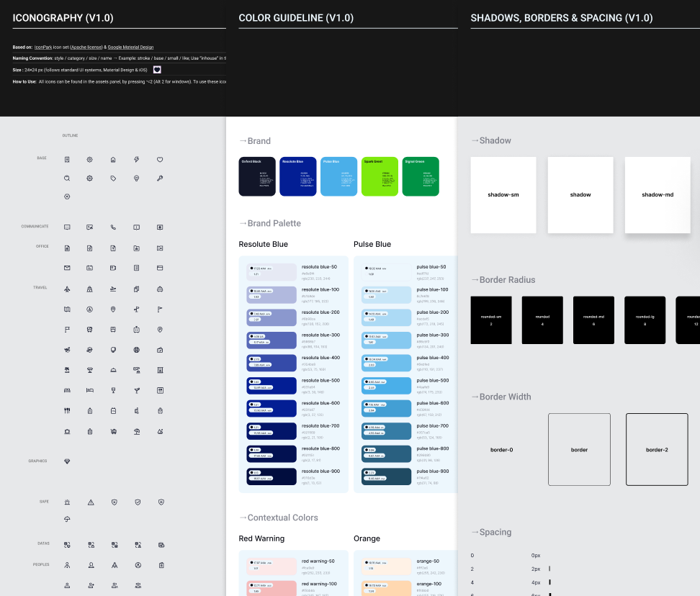Select the umbrella icon under SAFE

click(x=67, y=519)
